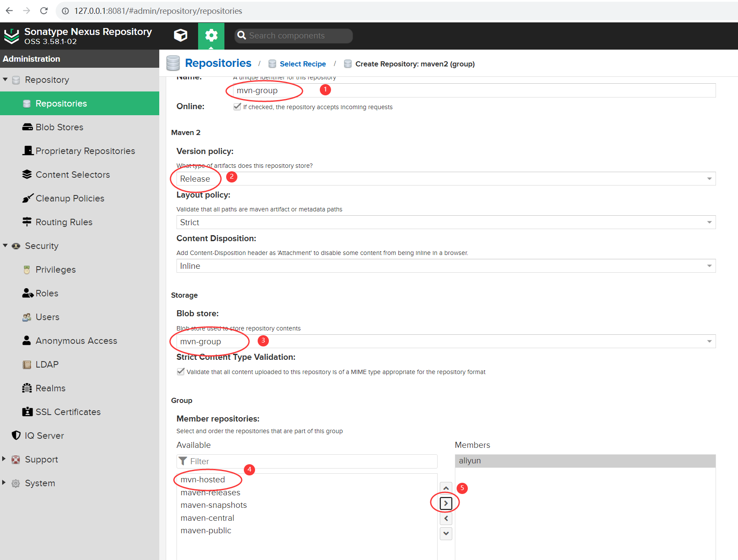The width and height of the screenshot is (738, 560).
Task: Click move-up arrow in member ordering
Action: pos(446,488)
